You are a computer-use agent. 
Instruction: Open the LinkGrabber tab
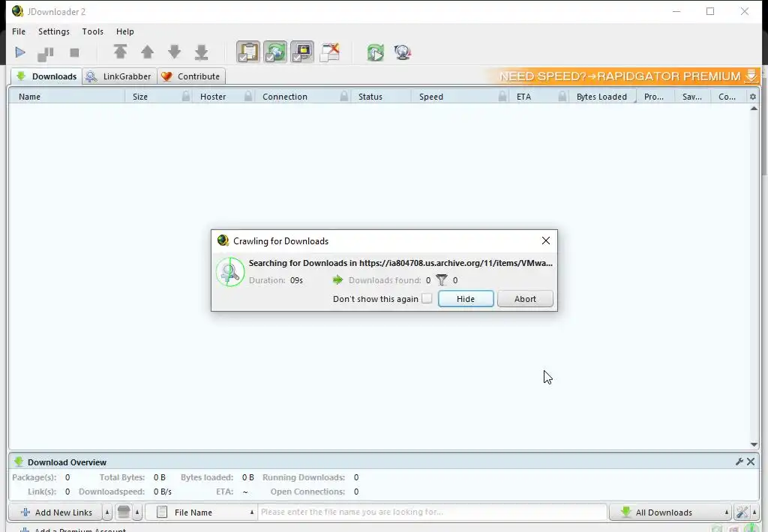119,76
